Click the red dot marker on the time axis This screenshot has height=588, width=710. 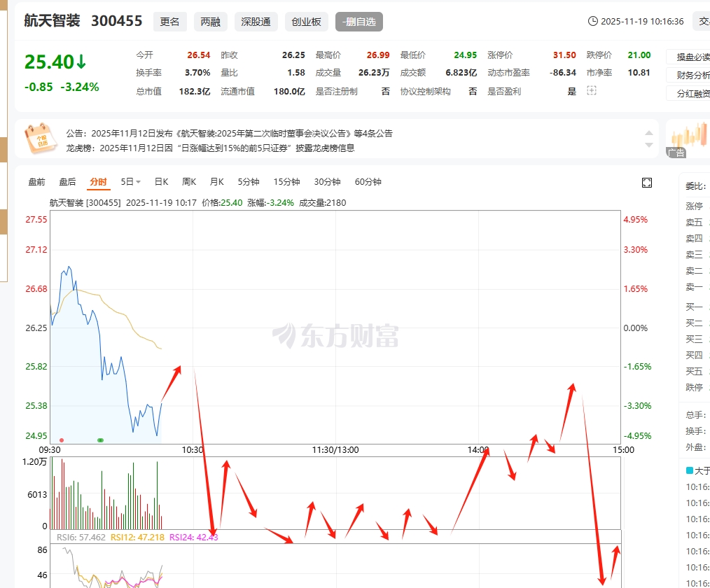[62, 440]
